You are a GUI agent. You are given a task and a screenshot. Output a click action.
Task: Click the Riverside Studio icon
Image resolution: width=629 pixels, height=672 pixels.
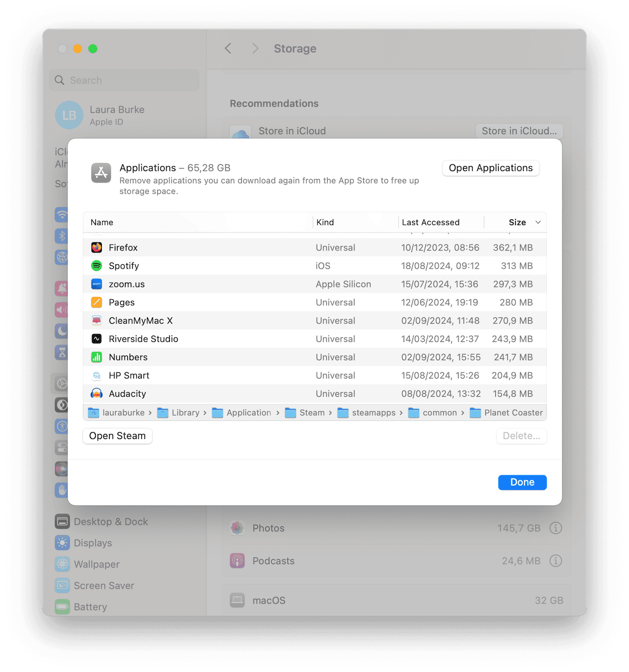tap(96, 339)
